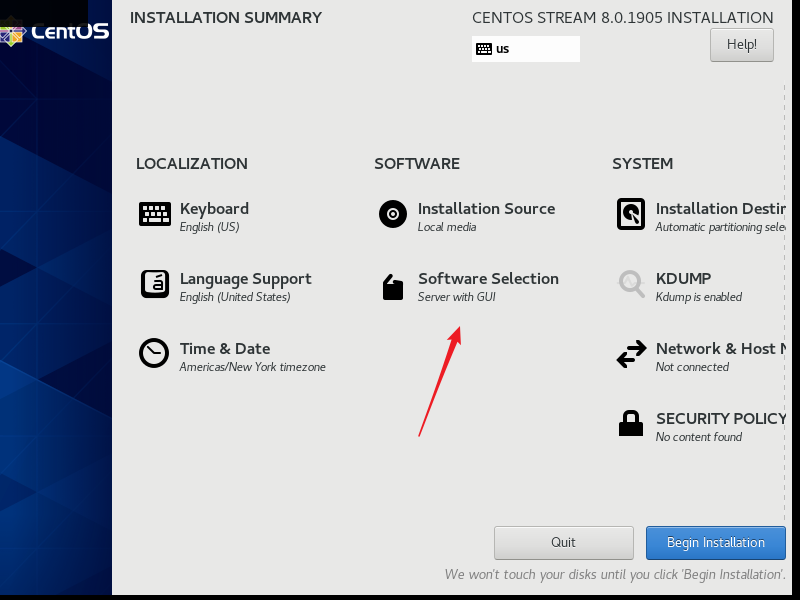Click the Installation Destination disk icon
800x600 pixels.
631,214
